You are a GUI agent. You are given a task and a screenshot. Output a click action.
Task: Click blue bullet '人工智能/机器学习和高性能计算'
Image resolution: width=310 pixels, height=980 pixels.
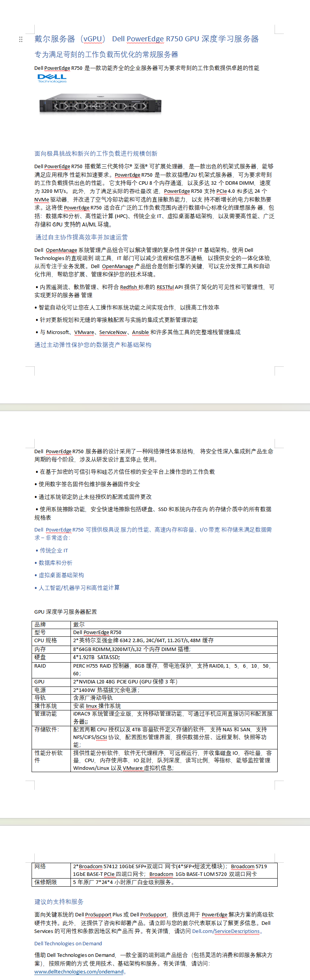pos(77,587)
